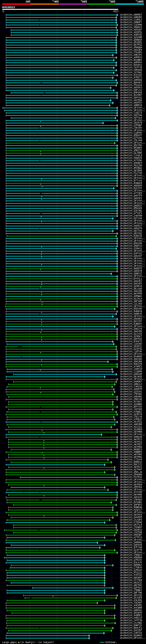
Task: Select label UniRef100_C1GBM4
Action: pos(131,372)
